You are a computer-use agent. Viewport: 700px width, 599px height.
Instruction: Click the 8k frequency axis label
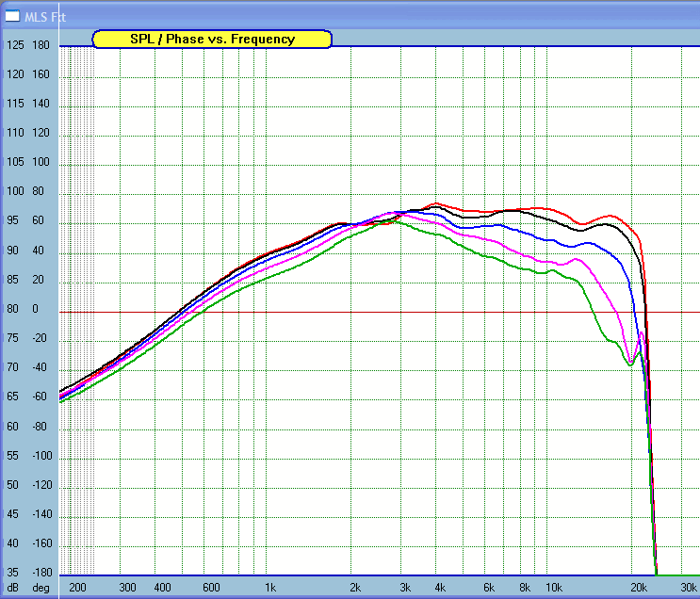[x=525, y=588]
